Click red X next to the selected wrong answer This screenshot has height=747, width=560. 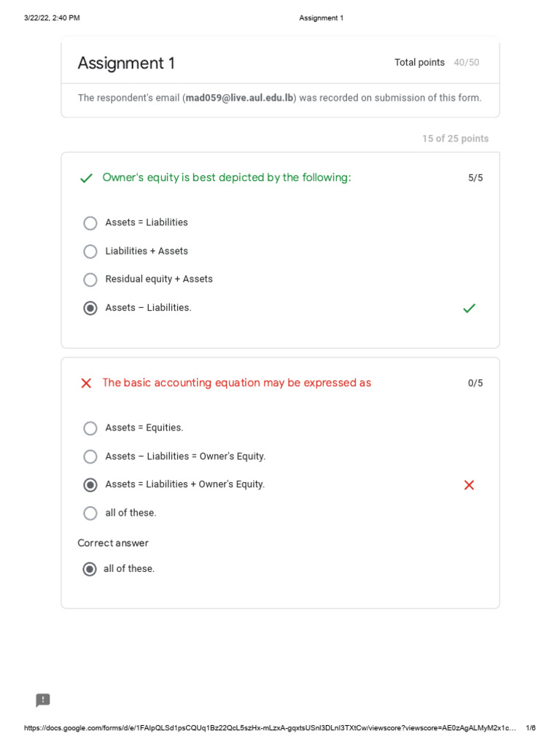click(469, 485)
